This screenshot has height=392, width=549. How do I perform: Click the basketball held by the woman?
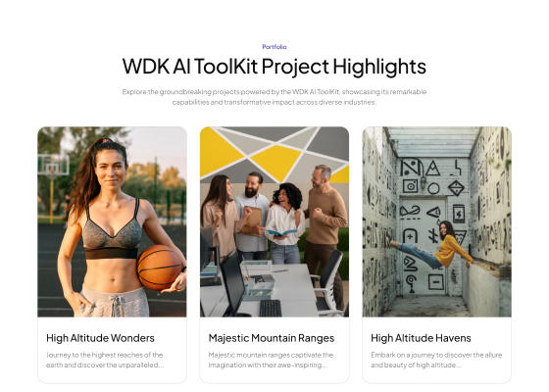pos(160,268)
